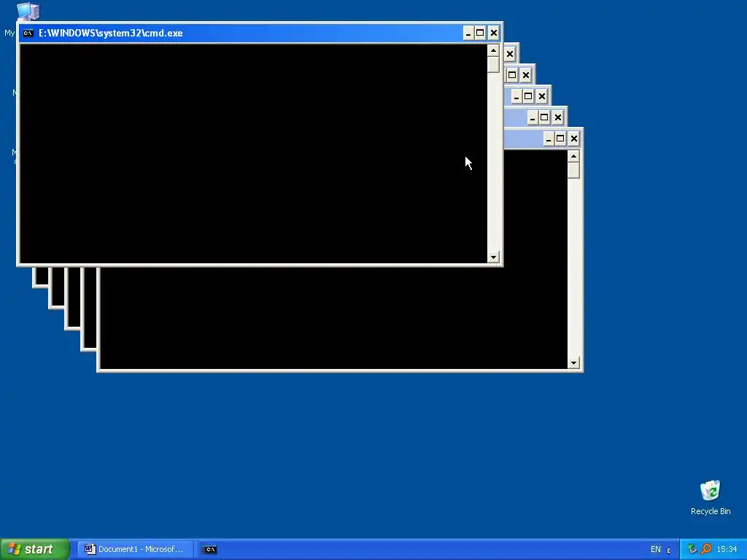Viewport: 747px width, 560px height.
Task: Click the orange magnifier tray icon
Action: pos(706,549)
